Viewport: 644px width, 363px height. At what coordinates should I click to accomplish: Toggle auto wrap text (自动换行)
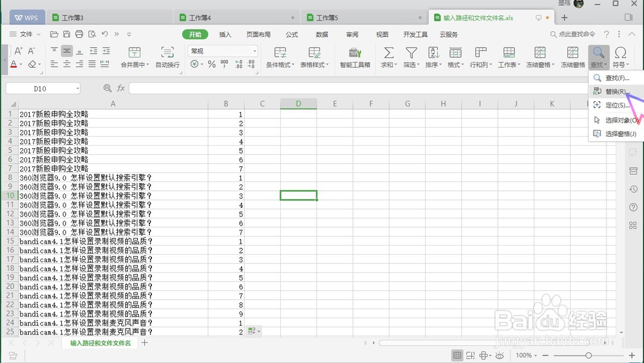167,57
